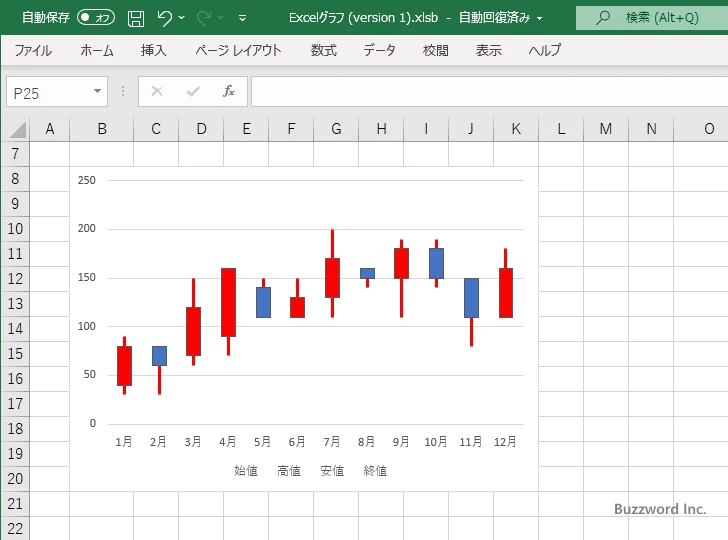
Task: Click the Insert Function fx icon
Action: click(228, 91)
